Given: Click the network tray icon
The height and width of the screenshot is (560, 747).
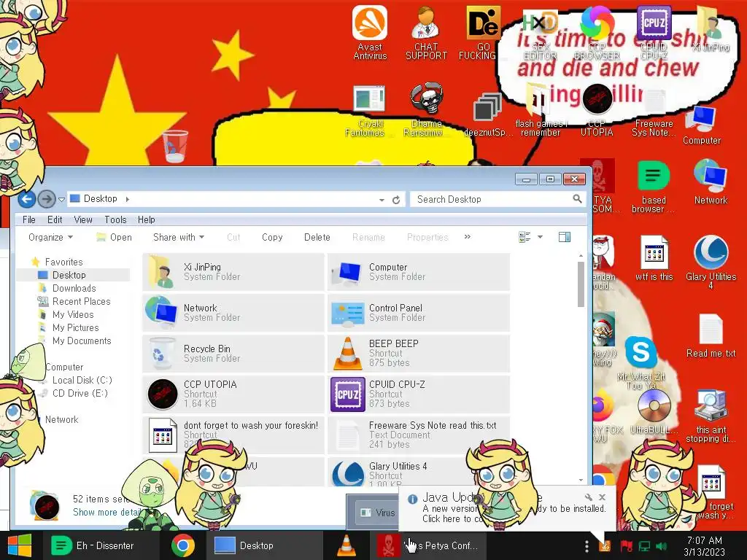Looking at the screenshot, I should (x=644, y=545).
